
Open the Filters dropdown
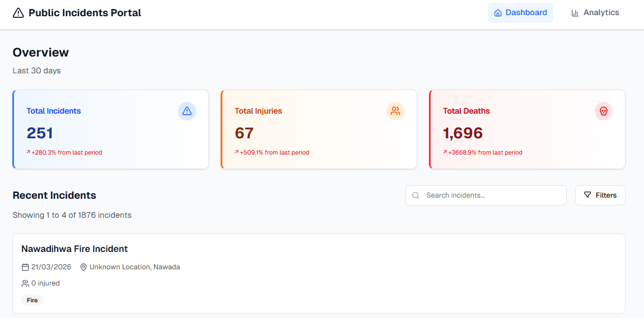coord(600,195)
